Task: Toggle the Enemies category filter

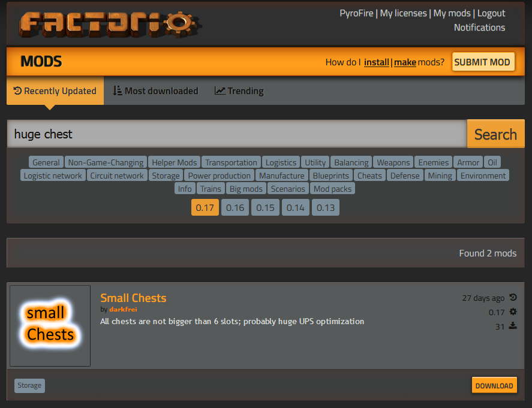Action: [x=433, y=162]
